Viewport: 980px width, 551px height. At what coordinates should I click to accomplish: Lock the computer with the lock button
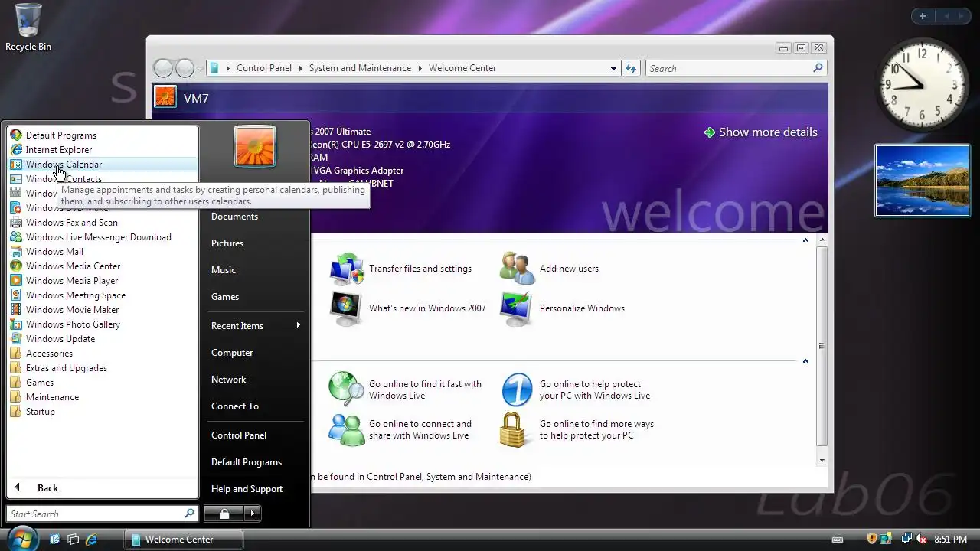pos(224,514)
